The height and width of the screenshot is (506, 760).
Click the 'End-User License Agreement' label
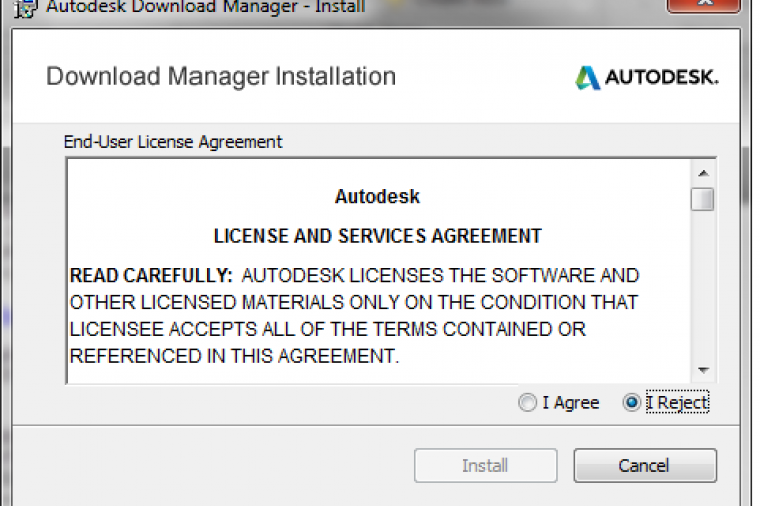coord(173,142)
